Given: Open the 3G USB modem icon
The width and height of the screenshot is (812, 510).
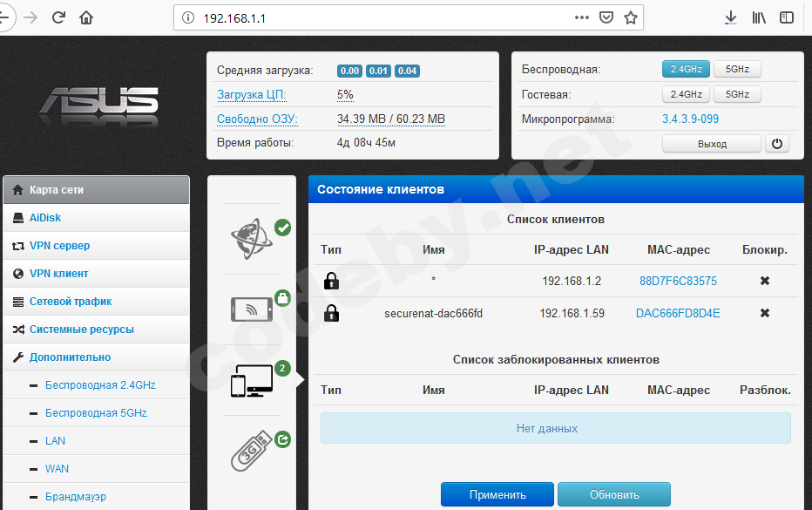Looking at the screenshot, I should coord(251,451).
